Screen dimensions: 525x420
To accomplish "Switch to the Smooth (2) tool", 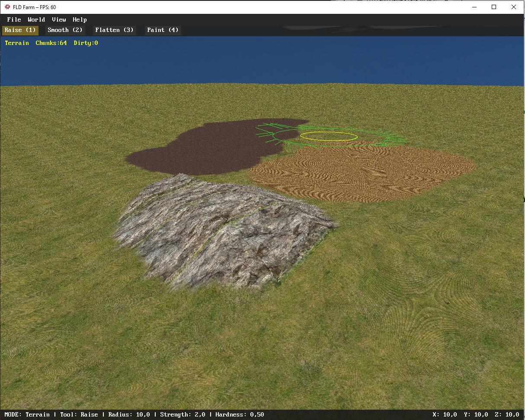I will click(65, 30).
